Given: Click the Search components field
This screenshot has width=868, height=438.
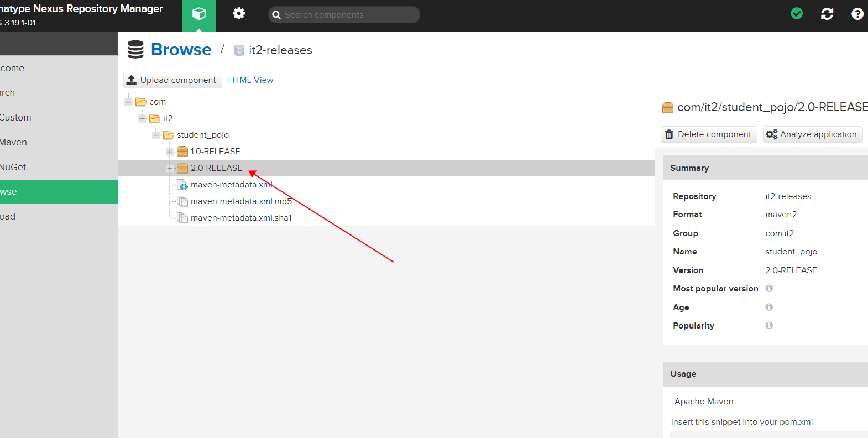Looking at the screenshot, I should (344, 15).
